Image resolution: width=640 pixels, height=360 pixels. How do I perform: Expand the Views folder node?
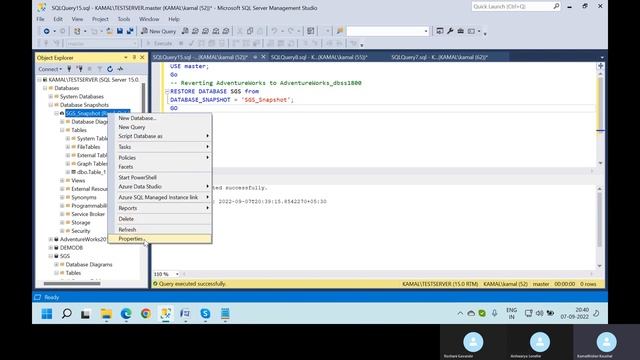(62, 180)
